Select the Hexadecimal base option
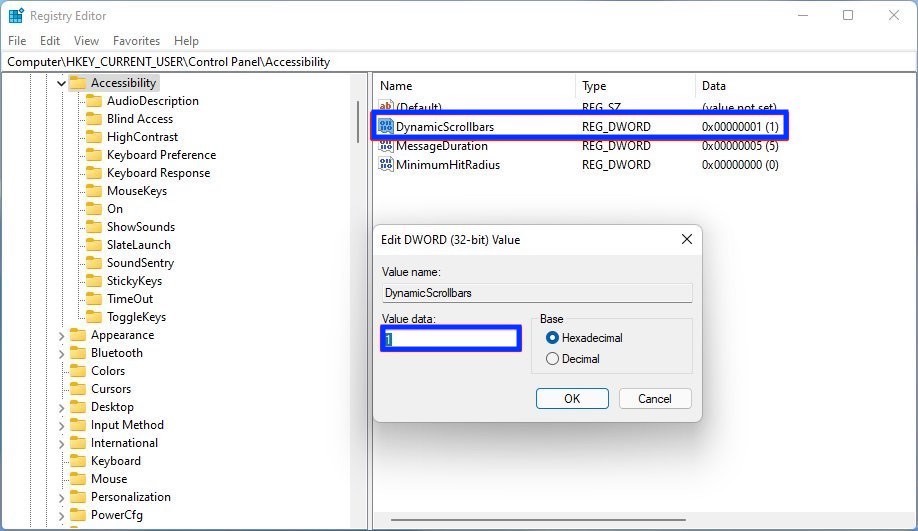The image size is (918, 531). [552, 338]
